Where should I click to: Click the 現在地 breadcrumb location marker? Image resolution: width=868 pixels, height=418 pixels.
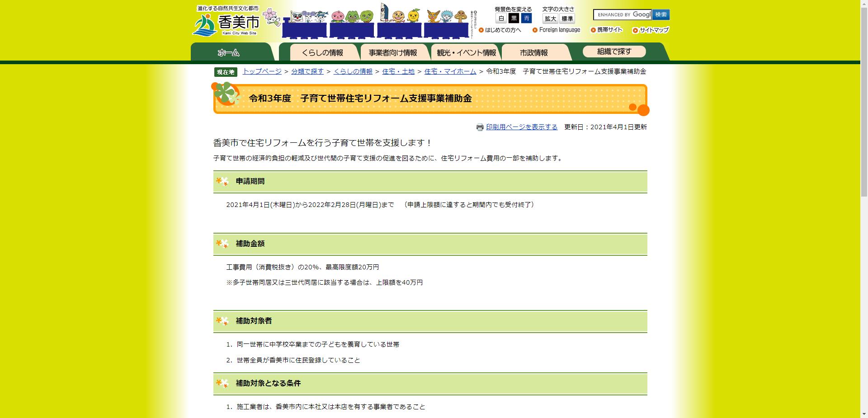225,72
